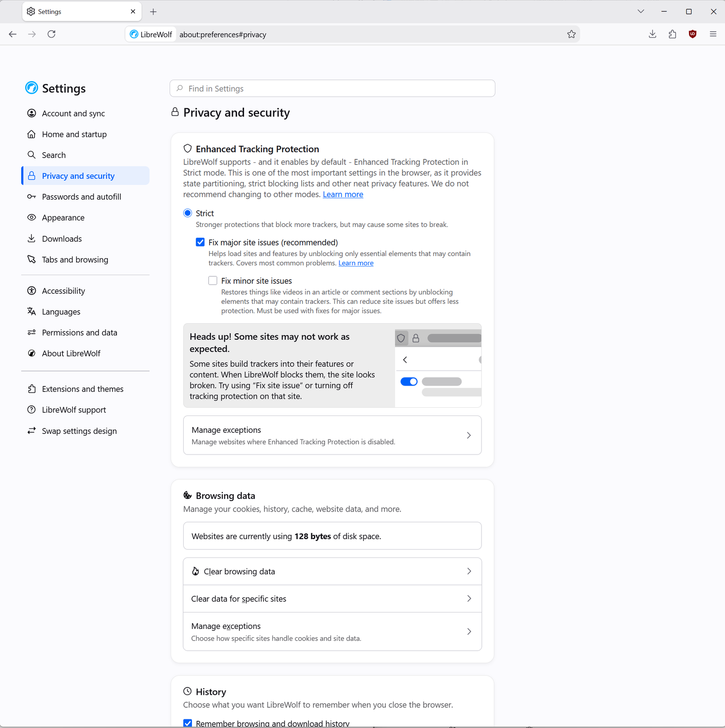Click Learn more link under Fix major issues
This screenshot has width=725, height=728.
point(356,263)
